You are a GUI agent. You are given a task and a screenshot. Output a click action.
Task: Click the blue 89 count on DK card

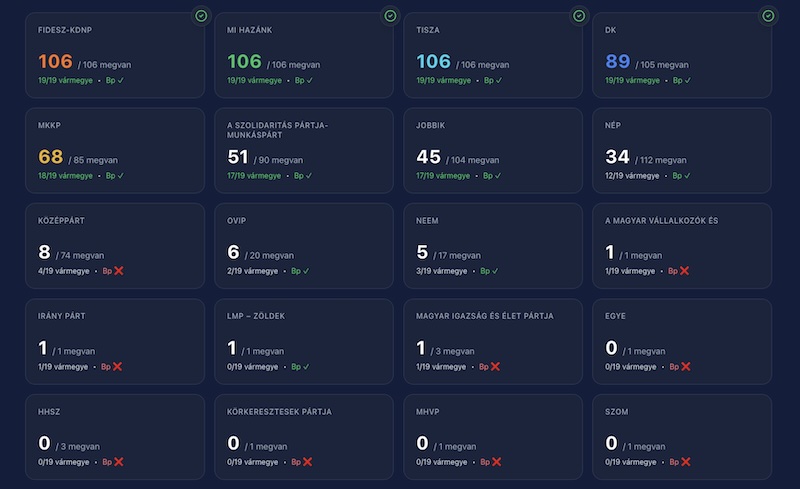point(617,62)
